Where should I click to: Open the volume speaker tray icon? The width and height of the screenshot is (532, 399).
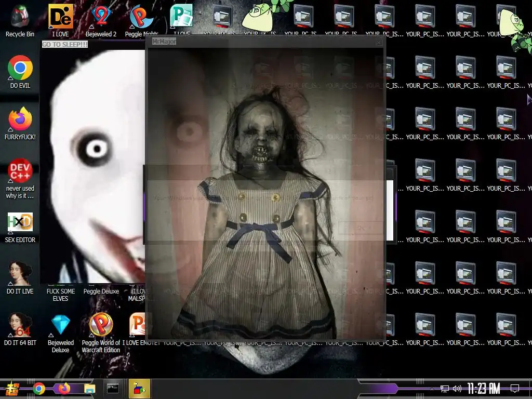457,389
